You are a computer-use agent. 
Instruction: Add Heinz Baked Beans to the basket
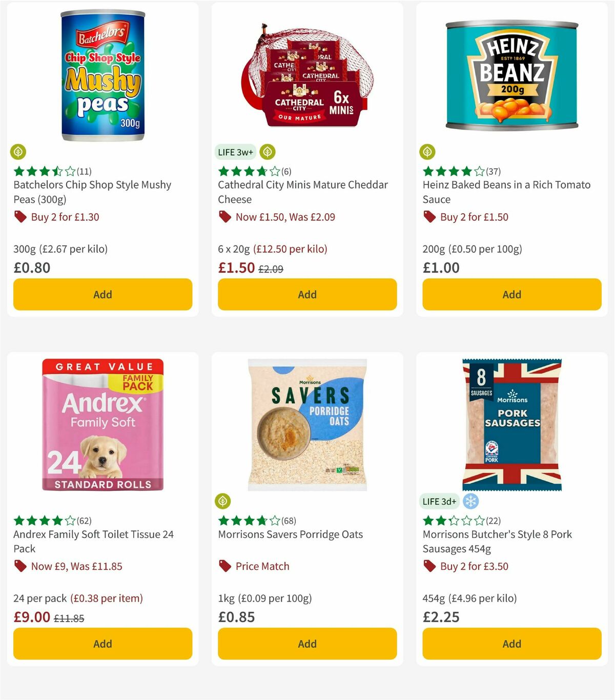point(511,294)
